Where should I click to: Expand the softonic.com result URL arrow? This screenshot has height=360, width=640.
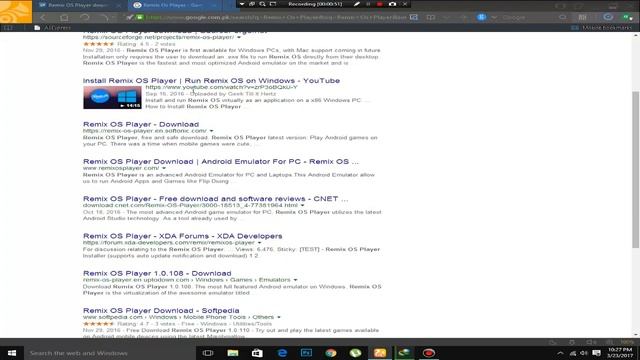pos(211,131)
